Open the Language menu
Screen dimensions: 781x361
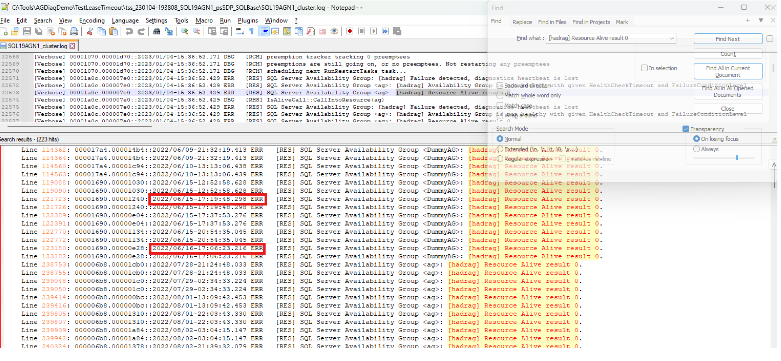125,20
